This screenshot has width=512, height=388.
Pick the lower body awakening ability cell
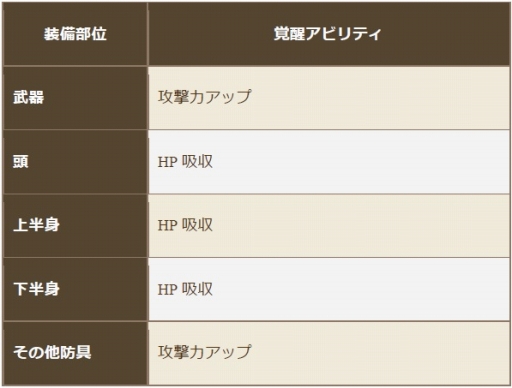tap(329, 289)
